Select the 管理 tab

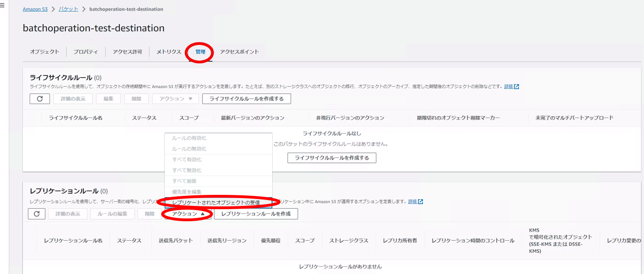coord(200,52)
